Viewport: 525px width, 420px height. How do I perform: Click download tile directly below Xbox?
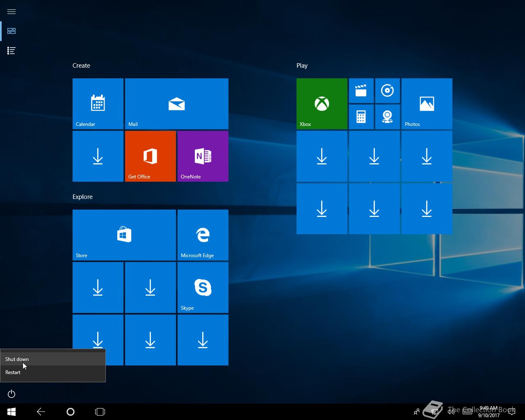point(322,156)
